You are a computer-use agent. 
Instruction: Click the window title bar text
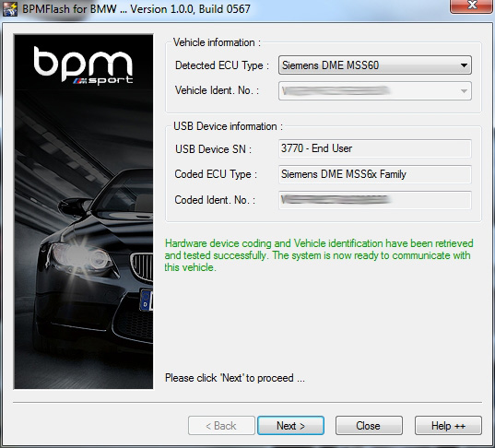tap(136, 9)
